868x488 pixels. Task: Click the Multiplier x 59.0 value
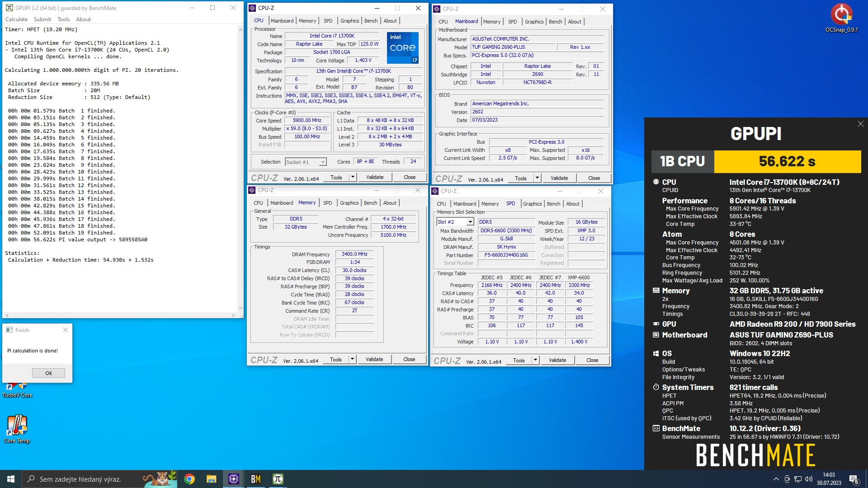click(307, 129)
